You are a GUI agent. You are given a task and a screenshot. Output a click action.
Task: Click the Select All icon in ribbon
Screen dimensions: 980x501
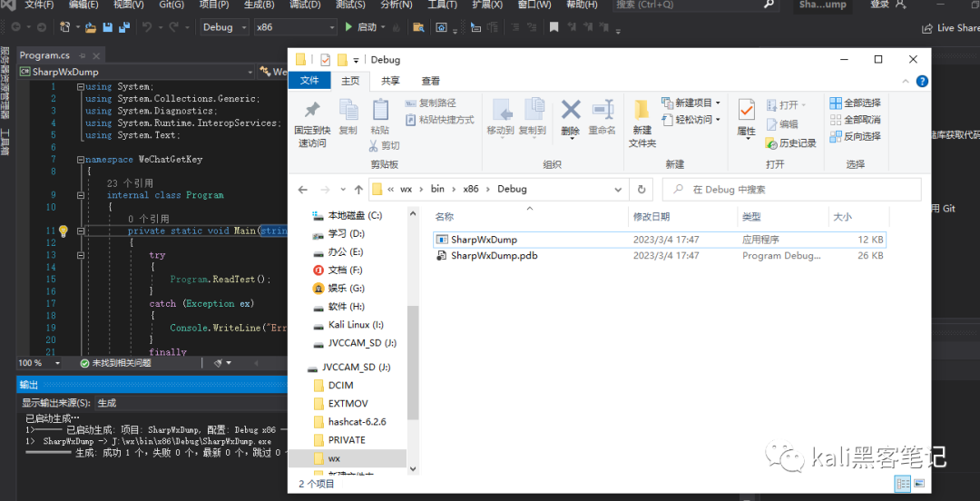click(x=836, y=103)
